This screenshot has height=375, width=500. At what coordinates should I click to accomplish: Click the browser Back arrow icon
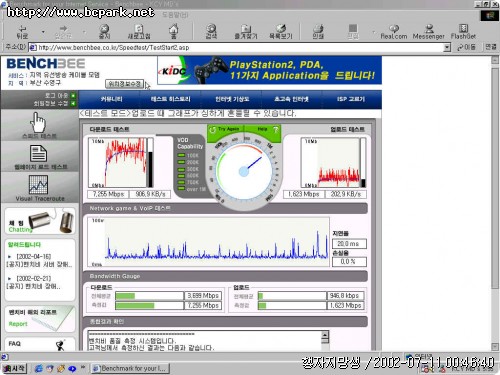tap(22, 28)
